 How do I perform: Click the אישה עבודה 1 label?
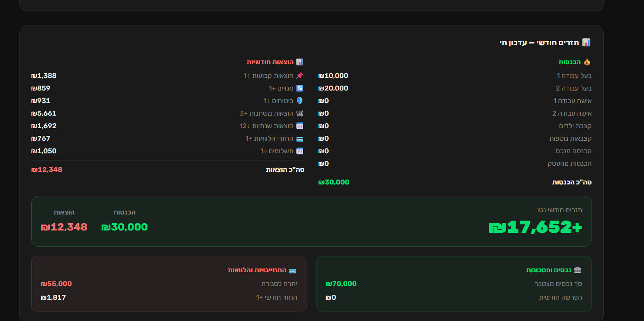click(572, 101)
